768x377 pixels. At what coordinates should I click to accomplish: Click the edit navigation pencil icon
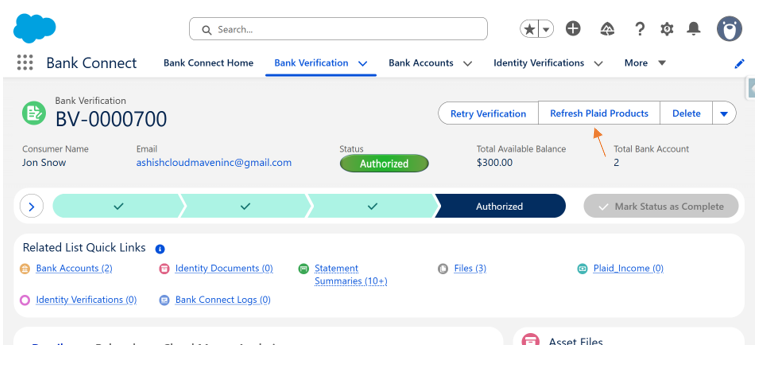pyautogui.click(x=740, y=64)
